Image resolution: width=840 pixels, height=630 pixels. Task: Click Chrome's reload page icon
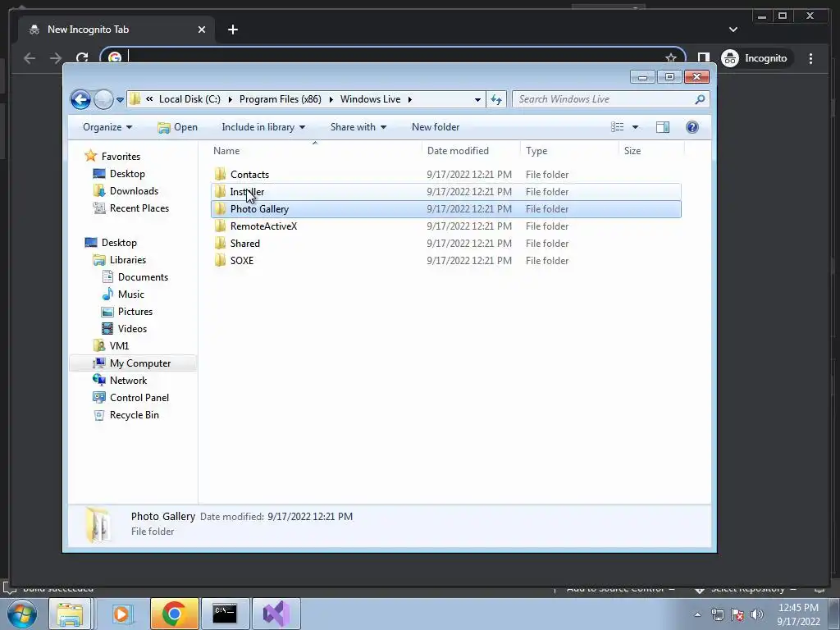tap(82, 58)
